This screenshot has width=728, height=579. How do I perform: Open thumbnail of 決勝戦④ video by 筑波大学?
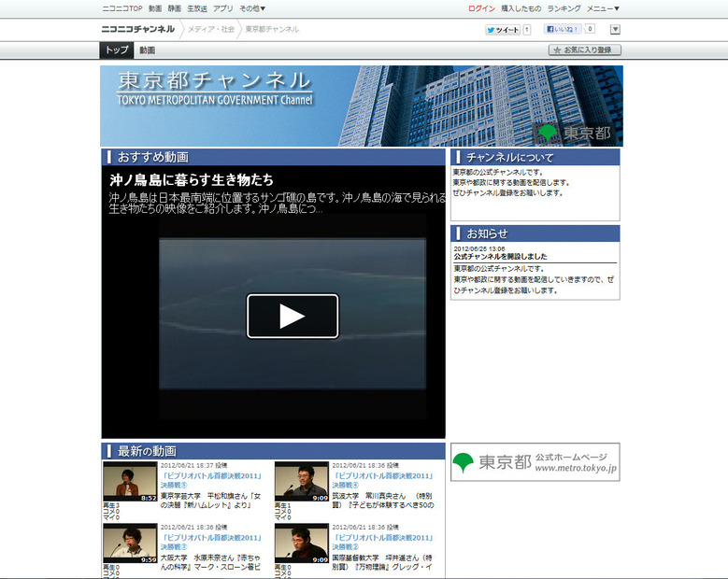point(301,482)
